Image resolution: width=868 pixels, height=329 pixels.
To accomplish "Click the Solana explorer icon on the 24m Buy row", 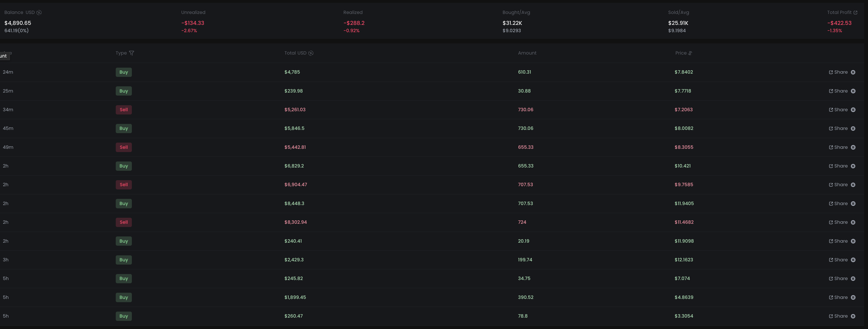I will 853,72.
